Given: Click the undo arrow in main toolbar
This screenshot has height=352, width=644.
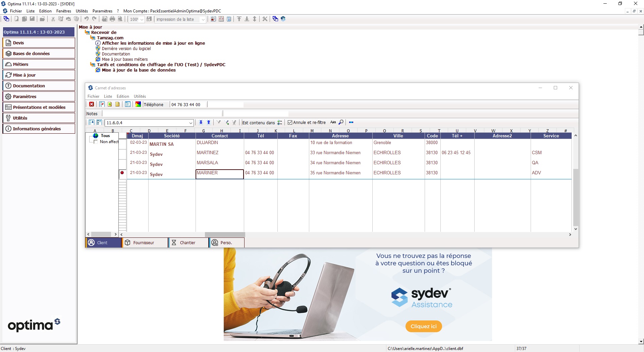Looking at the screenshot, I should click(87, 19).
